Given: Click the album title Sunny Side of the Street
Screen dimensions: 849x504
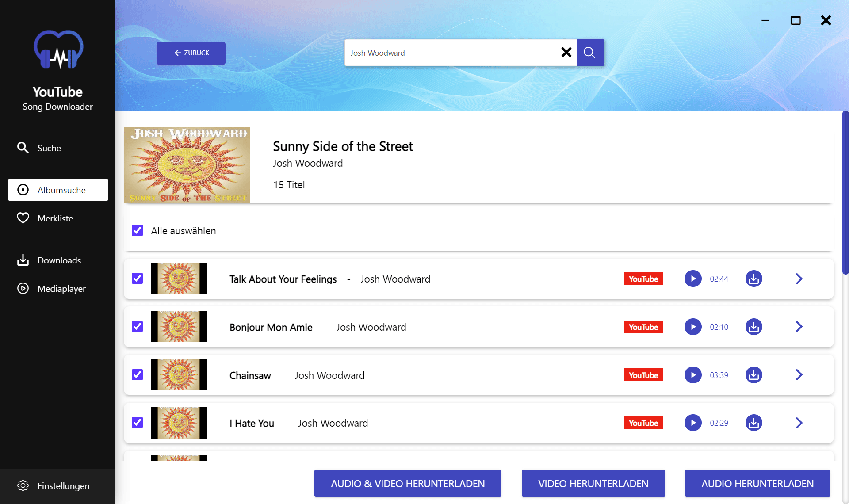Looking at the screenshot, I should (x=343, y=146).
